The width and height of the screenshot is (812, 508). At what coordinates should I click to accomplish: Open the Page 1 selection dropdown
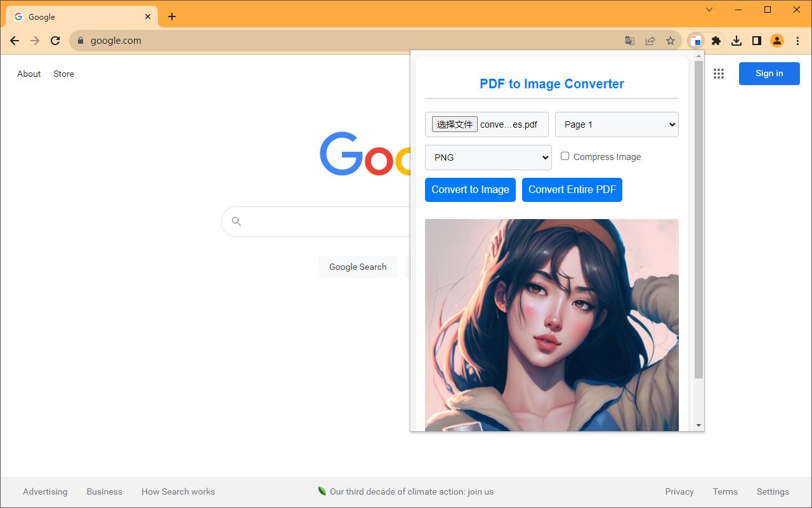point(616,124)
